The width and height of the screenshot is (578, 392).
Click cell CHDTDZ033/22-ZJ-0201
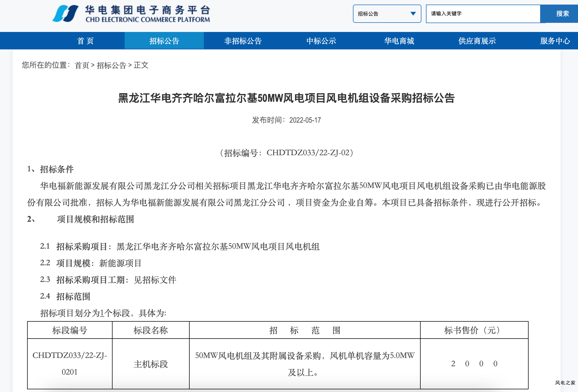coord(70,364)
